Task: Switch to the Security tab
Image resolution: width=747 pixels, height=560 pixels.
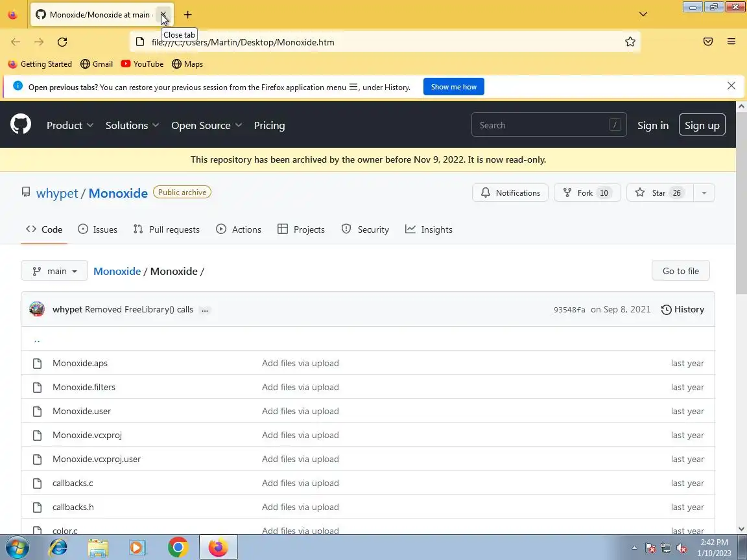Action: click(x=366, y=229)
